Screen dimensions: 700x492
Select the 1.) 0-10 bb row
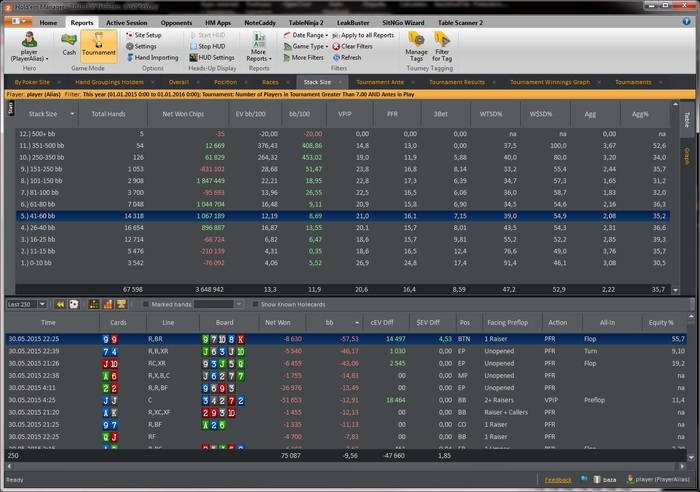342,263
